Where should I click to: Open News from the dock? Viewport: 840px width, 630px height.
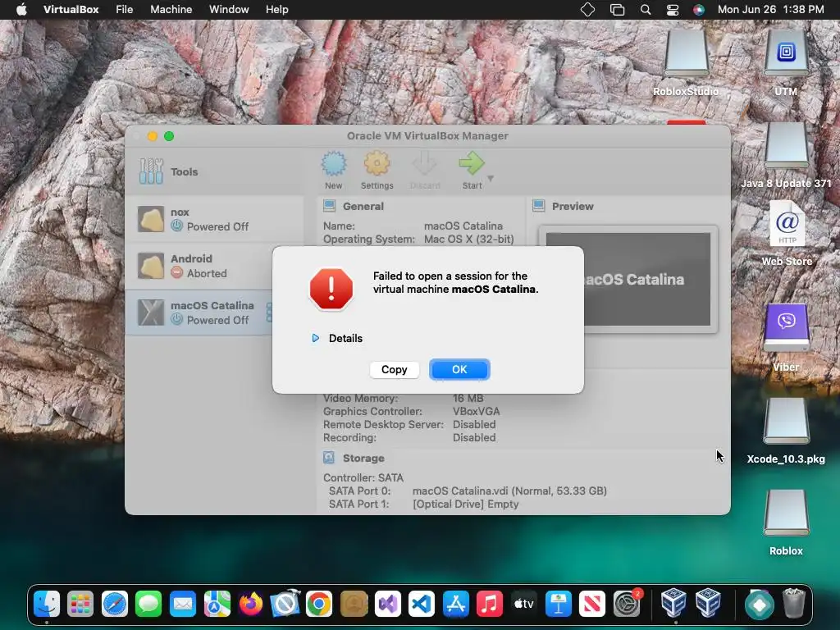[592, 605]
